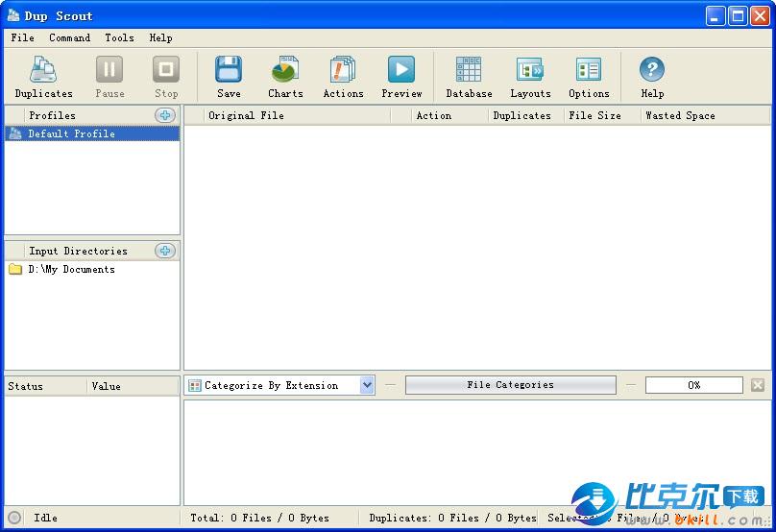Start a search with the Duplicates toolbar button
776x532 pixels.
tap(43, 77)
